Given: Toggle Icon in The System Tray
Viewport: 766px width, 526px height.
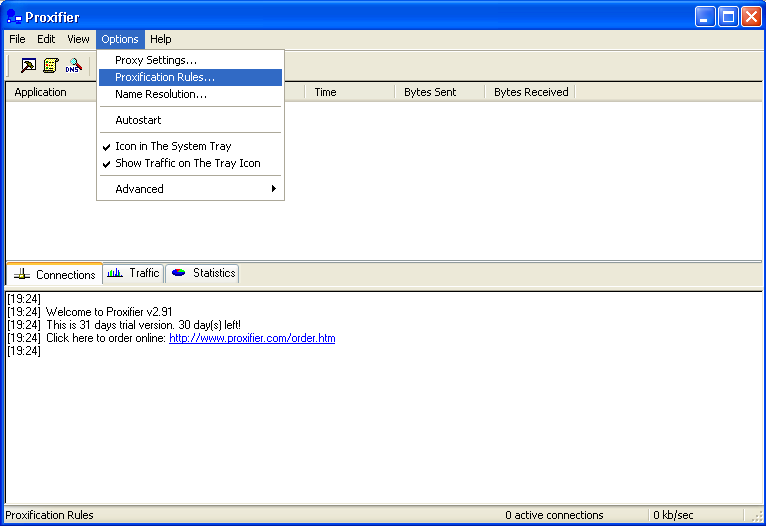Looking at the screenshot, I should pyautogui.click(x=190, y=146).
